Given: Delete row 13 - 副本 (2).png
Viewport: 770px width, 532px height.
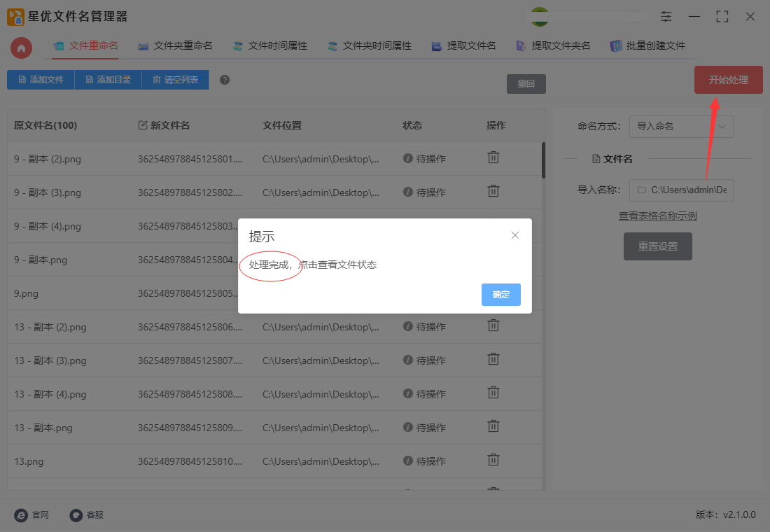Looking at the screenshot, I should (x=493, y=325).
